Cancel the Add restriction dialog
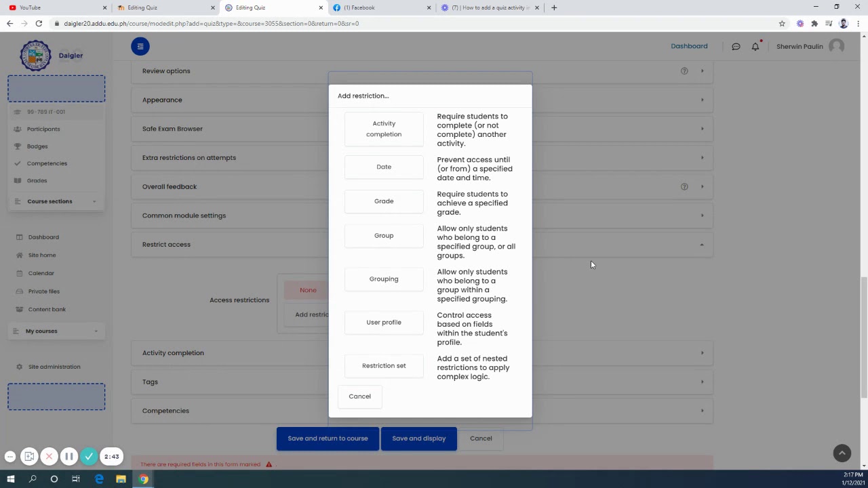Viewport: 868px width, 488px height. (x=360, y=396)
